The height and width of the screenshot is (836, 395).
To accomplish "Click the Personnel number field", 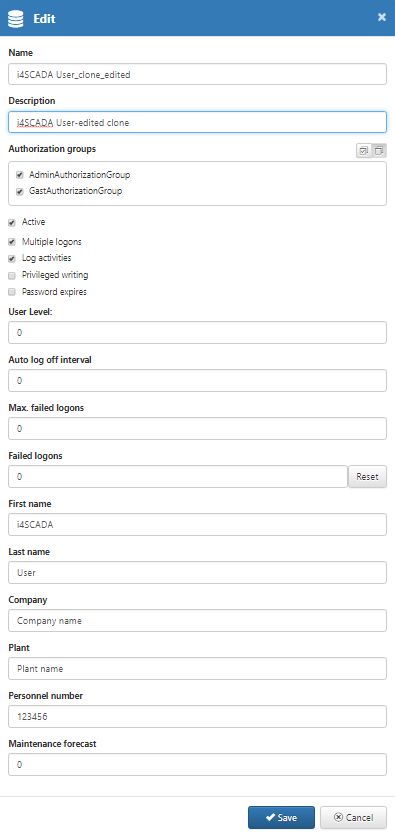I will tap(197, 717).
